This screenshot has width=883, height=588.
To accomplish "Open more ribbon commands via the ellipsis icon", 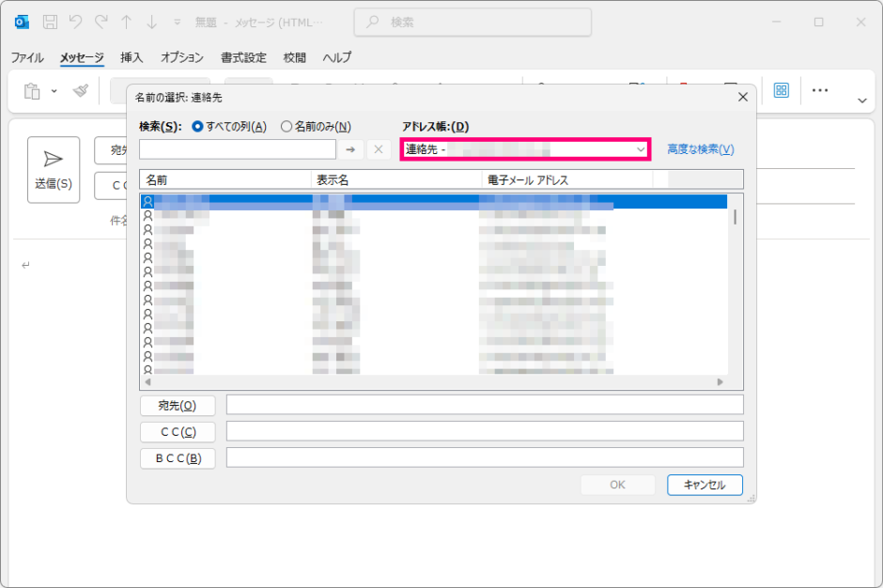I will (x=820, y=89).
